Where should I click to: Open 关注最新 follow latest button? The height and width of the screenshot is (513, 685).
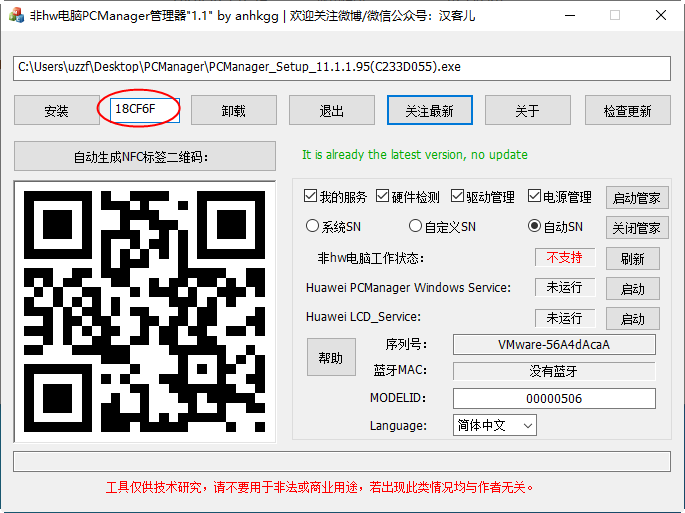429,110
